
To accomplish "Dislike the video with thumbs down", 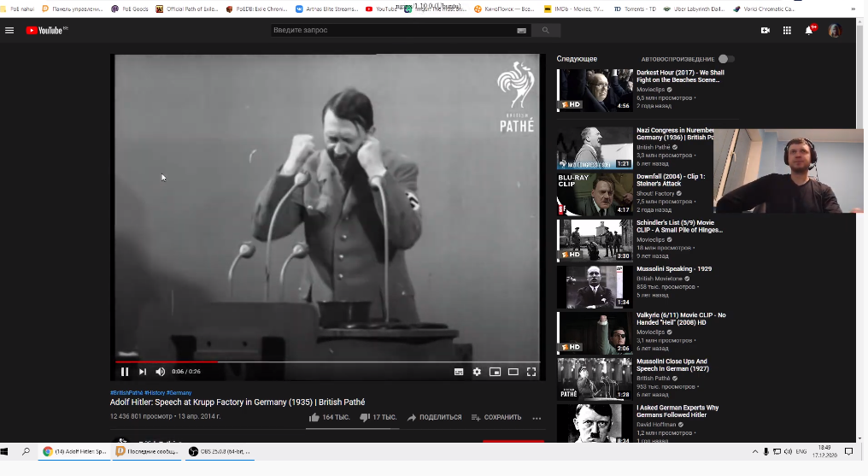I will 365,417.
